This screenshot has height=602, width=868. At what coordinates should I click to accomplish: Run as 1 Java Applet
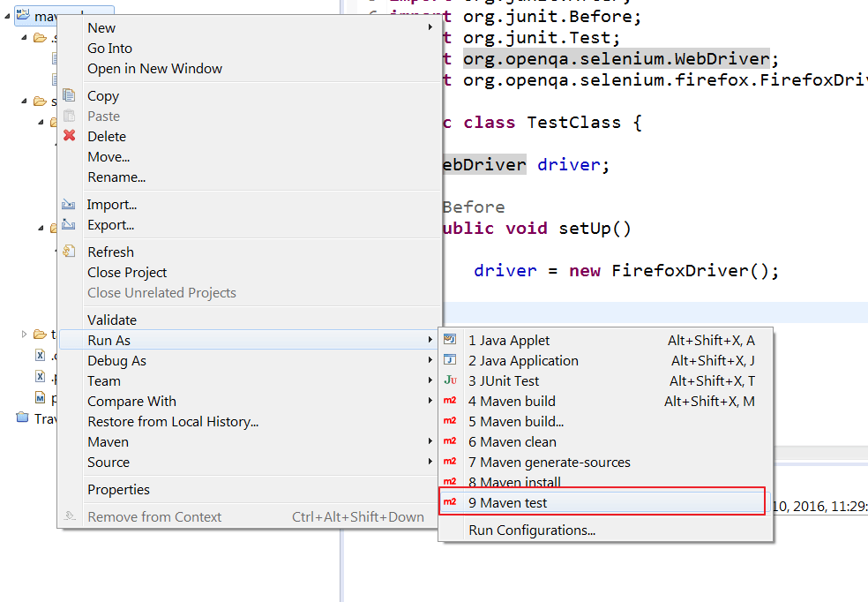coord(605,340)
